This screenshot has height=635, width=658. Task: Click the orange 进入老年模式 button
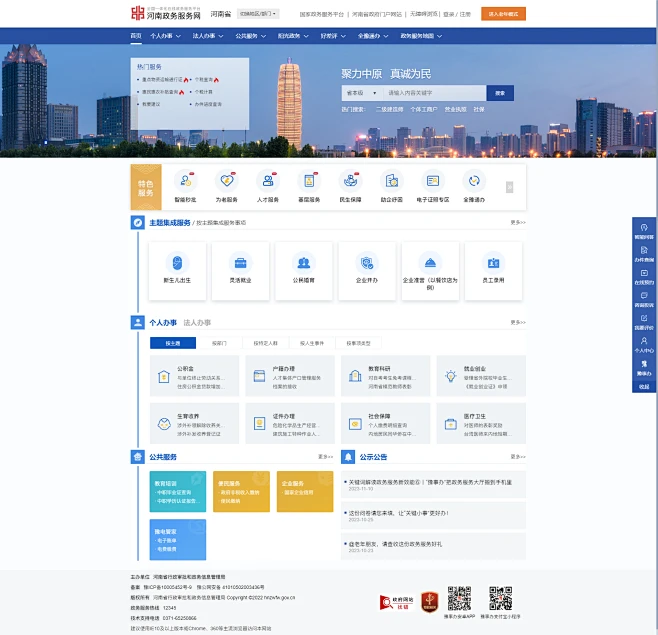503,14
